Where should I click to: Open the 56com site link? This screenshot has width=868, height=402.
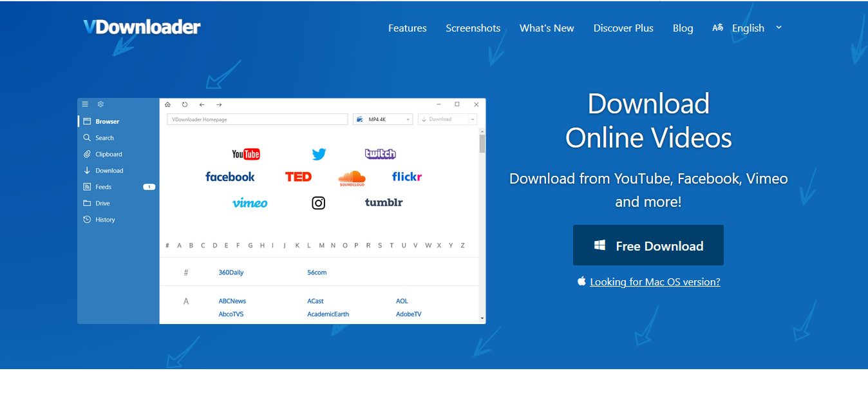(x=317, y=273)
